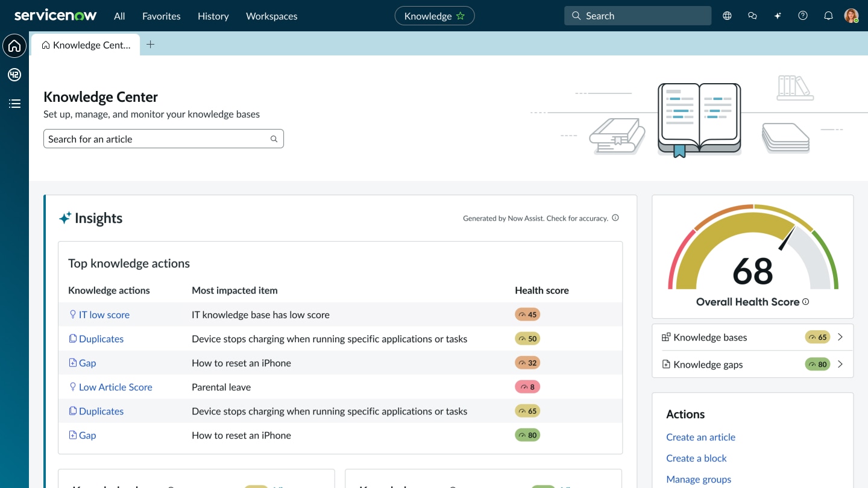Image resolution: width=868 pixels, height=488 pixels.
Task: Open the Low Article Score link
Action: coord(115,387)
